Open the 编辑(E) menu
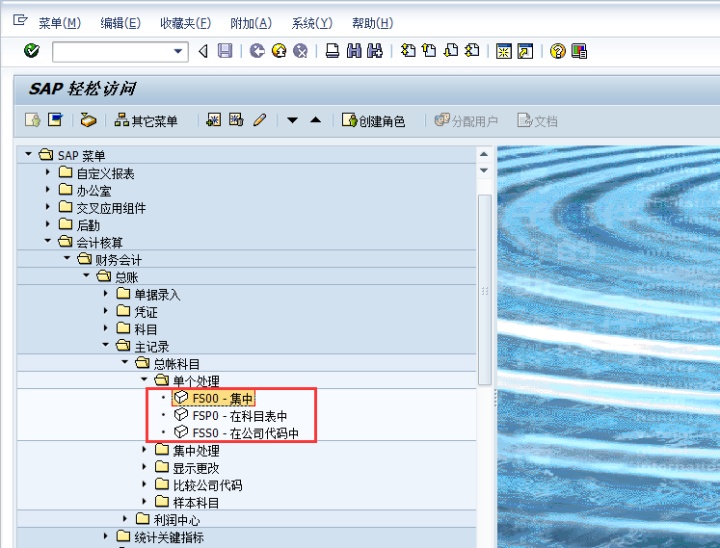This screenshot has width=720, height=548. (x=121, y=23)
